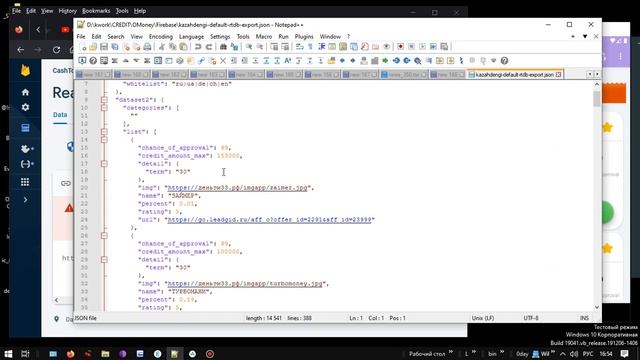Select kazahdengi-default-rtdb-export.json tab
640x360 pixels.
pyautogui.click(x=514, y=74)
